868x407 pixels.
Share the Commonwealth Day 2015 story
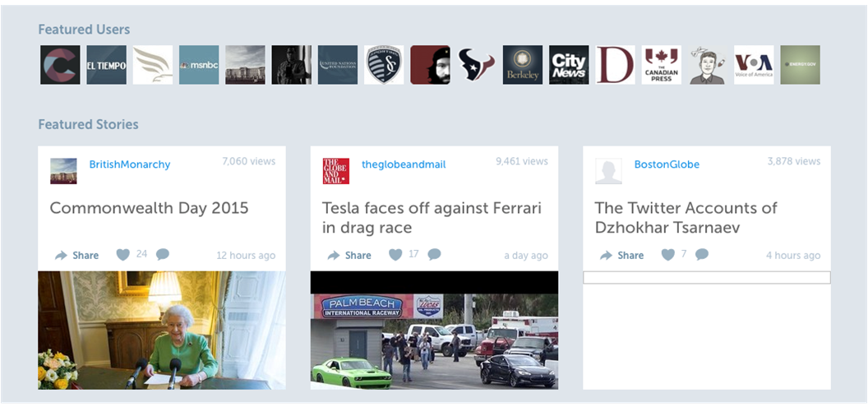click(76, 256)
